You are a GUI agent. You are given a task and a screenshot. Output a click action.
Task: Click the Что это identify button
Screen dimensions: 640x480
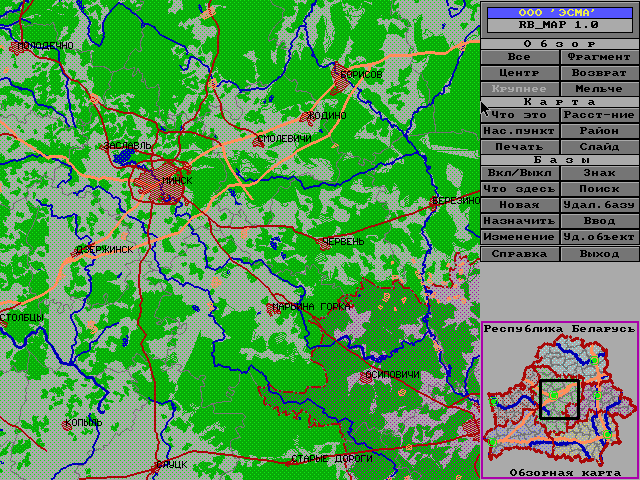tap(520, 115)
